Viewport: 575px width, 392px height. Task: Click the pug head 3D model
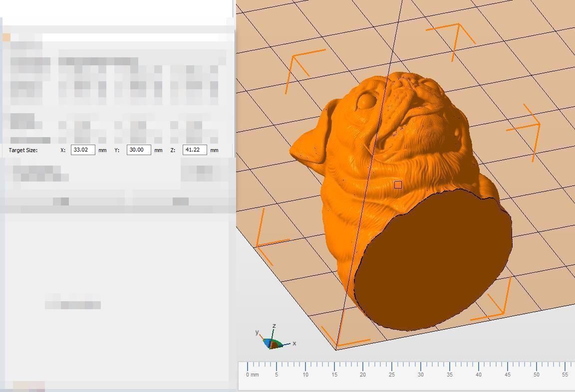click(401, 201)
